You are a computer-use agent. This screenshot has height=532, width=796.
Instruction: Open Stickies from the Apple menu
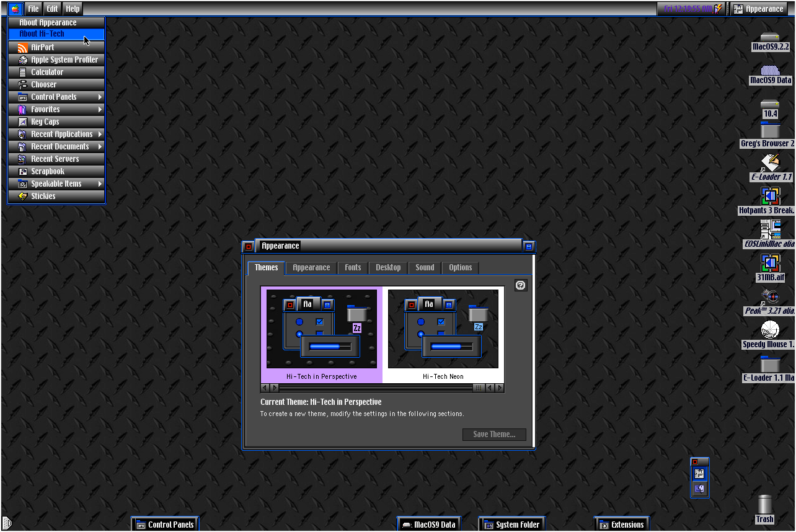(56, 196)
